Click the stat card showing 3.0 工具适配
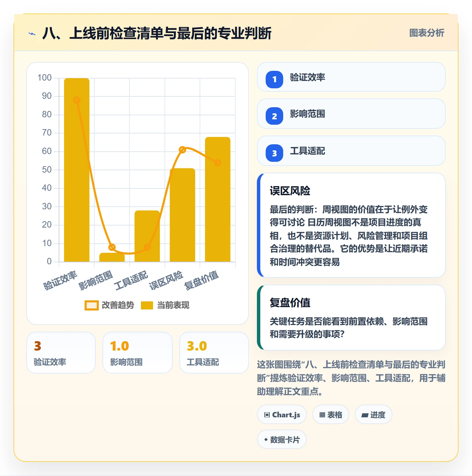The width and height of the screenshot is (472, 476). [x=214, y=353]
